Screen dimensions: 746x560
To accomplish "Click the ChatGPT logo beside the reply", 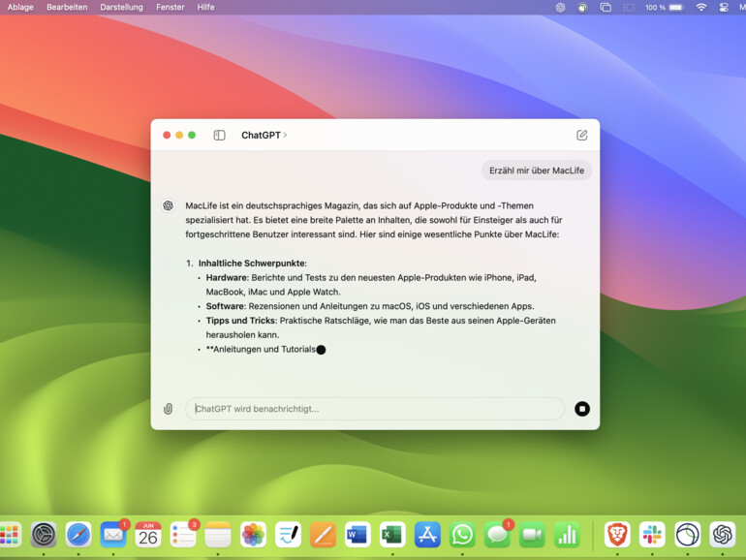I will click(x=168, y=205).
